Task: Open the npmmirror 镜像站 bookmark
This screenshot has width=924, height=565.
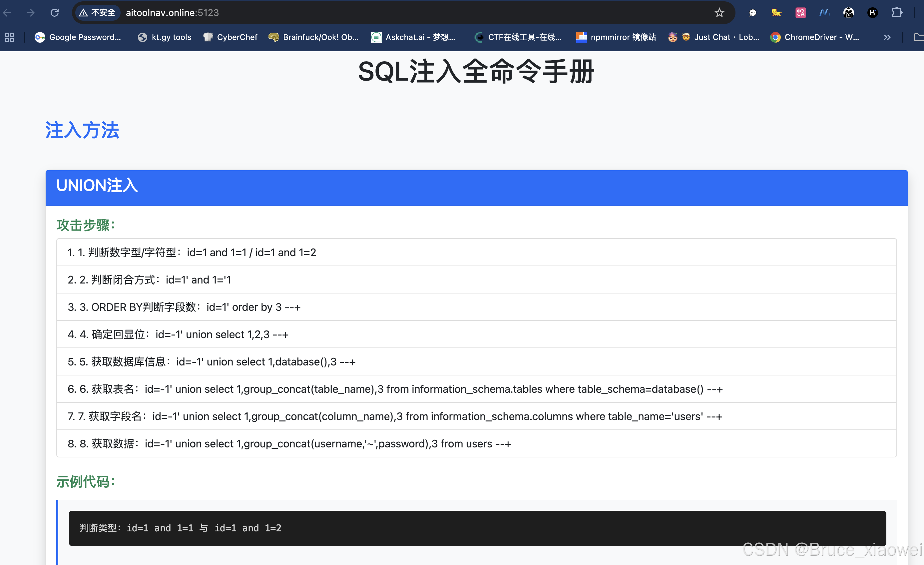Action: point(616,37)
